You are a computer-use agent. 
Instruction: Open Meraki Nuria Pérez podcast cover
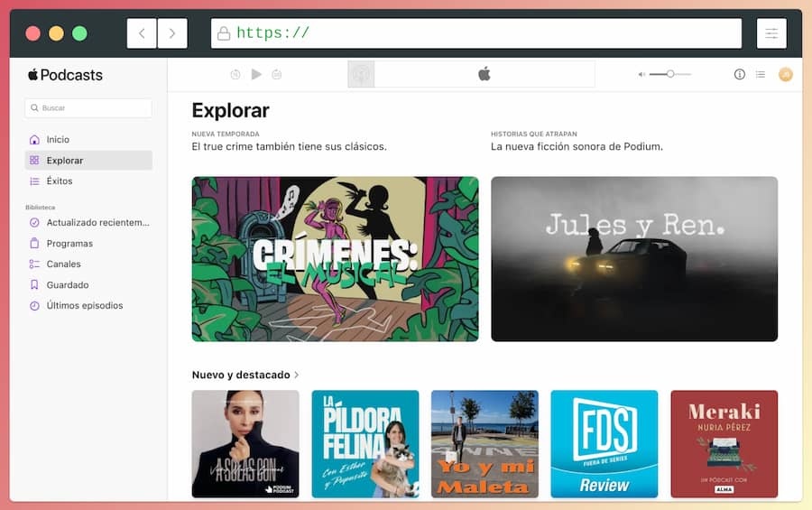click(x=724, y=444)
